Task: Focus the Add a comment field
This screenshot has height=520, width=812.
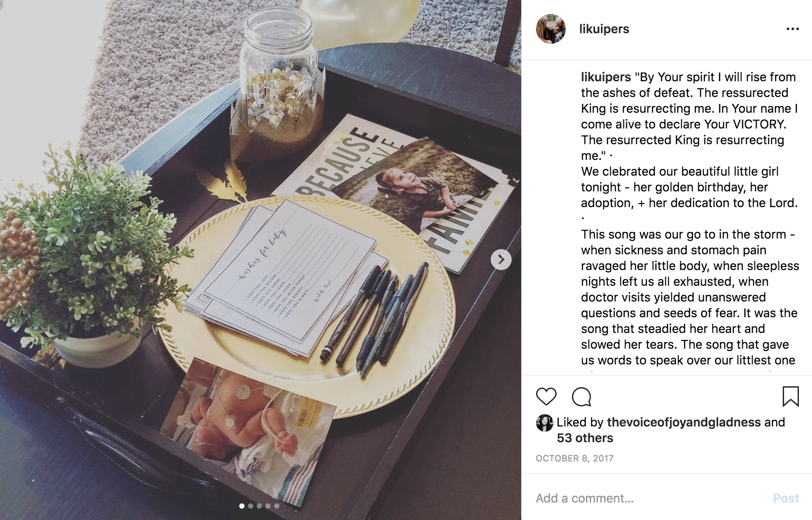Action: [650, 498]
